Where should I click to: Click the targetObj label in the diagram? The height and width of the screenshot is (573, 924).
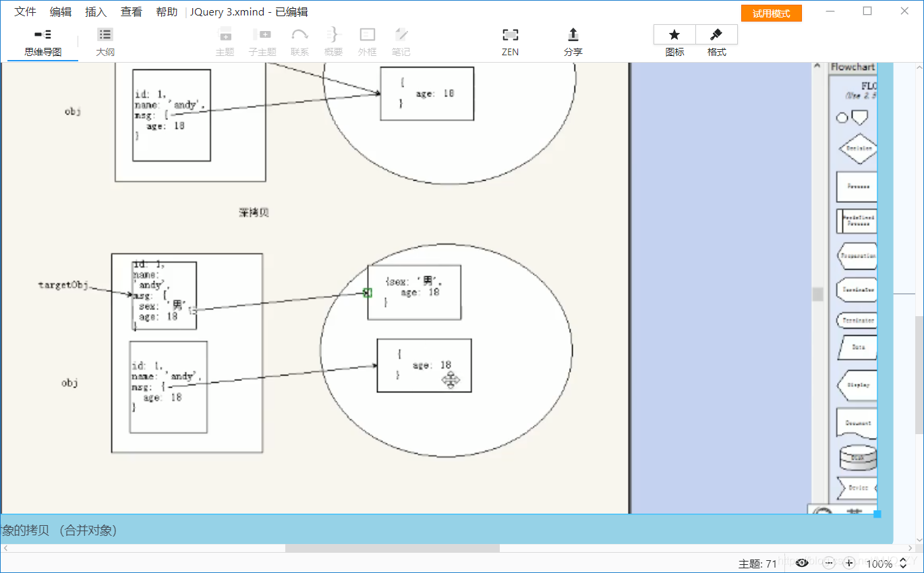pyautogui.click(x=63, y=285)
